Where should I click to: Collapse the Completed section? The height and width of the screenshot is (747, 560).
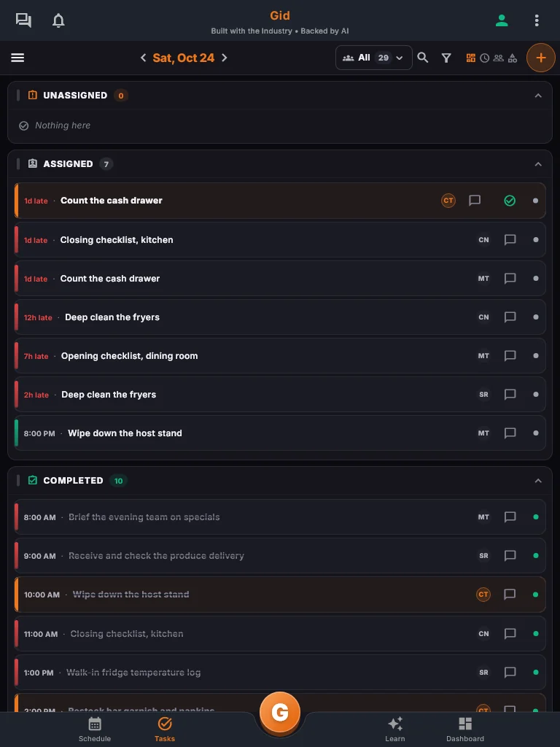538,481
